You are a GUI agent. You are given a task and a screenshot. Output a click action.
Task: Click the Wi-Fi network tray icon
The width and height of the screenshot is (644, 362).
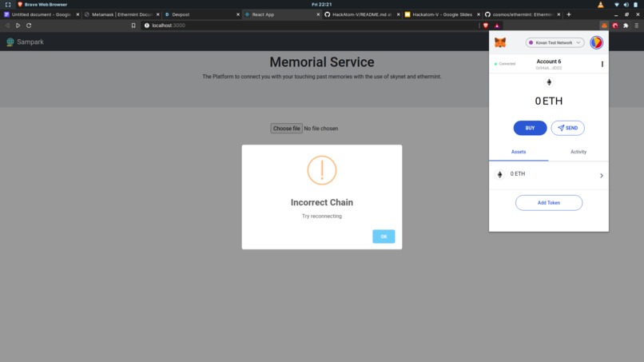pos(617,5)
